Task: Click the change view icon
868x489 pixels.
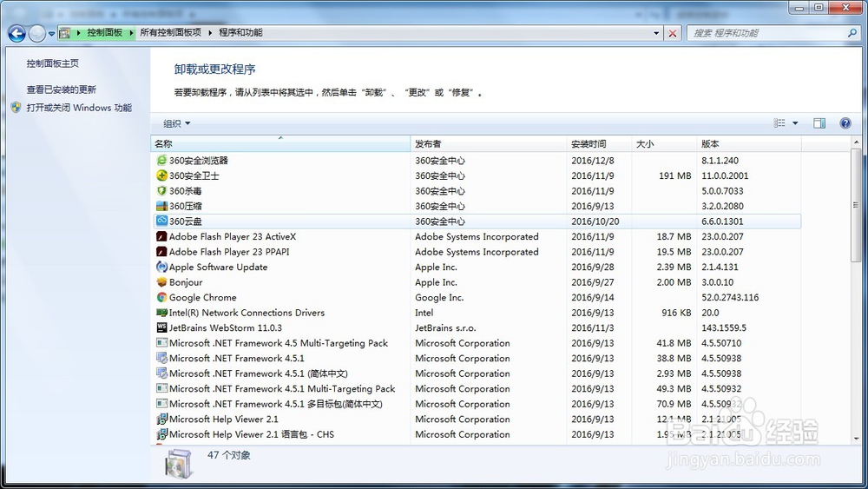Action: click(779, 123)
